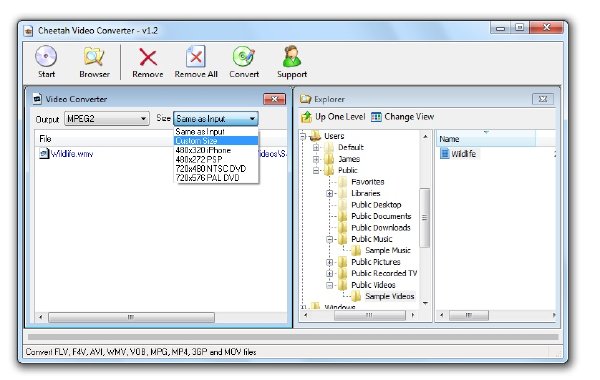Select 720x576 PAL DVD size
The width and height of the screenshot is (600, 380).
tap(216, 178)
